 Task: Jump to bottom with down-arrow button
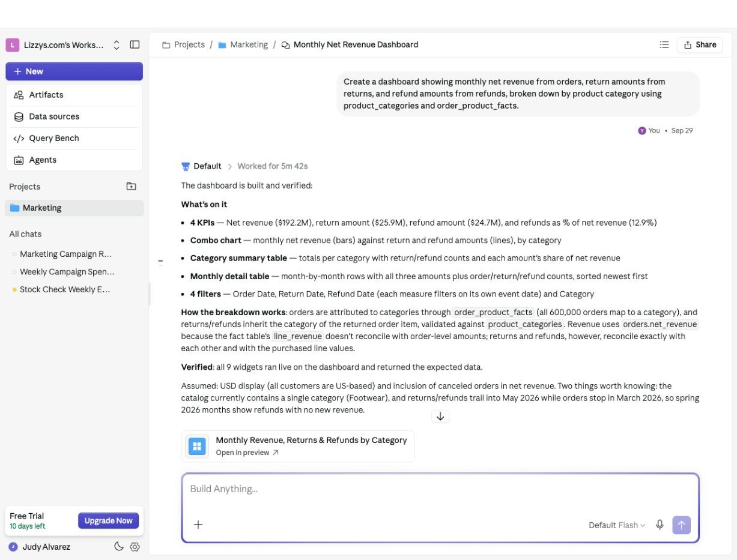440,417
